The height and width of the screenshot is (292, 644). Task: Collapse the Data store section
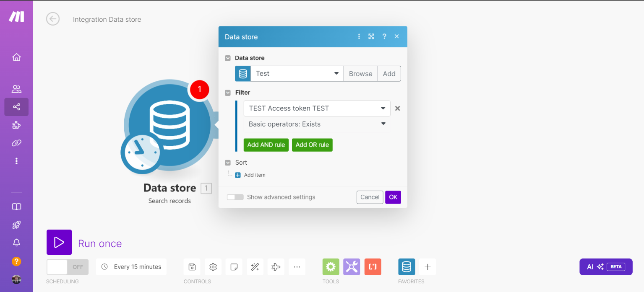click(x=228, y=58)
